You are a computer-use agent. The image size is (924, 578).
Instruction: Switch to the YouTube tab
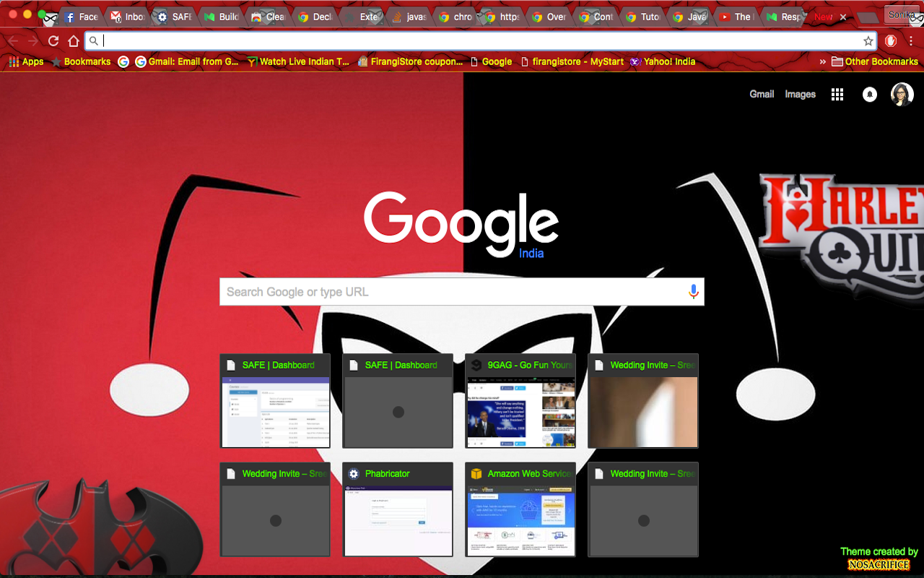click(736, 17)
